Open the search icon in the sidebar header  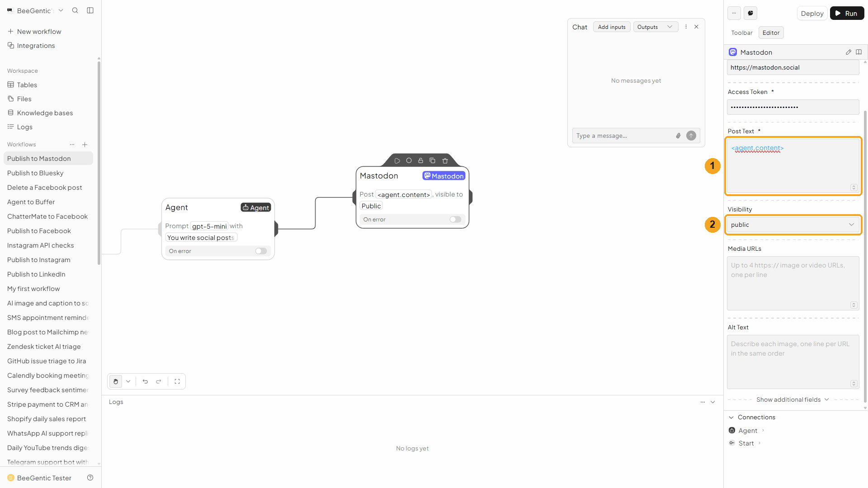click(75, 10)
